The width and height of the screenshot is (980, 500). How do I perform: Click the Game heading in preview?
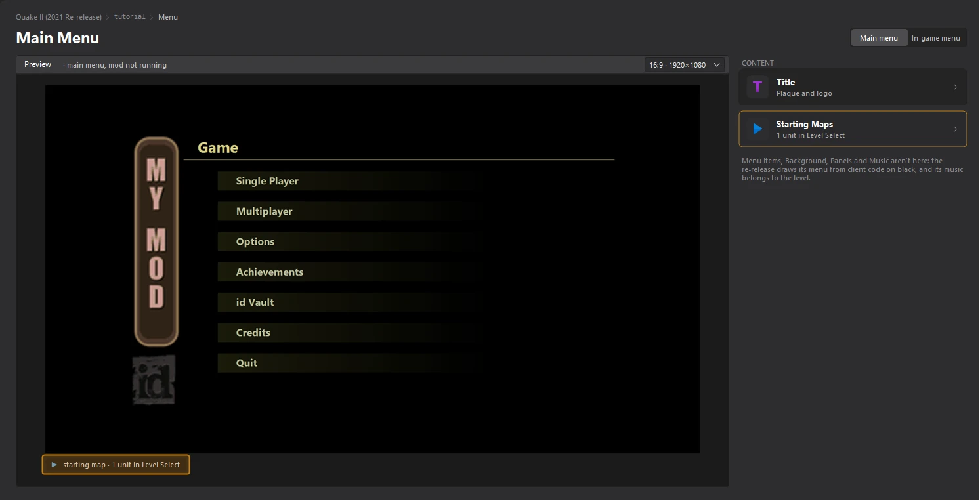click(x=218, y=148)
